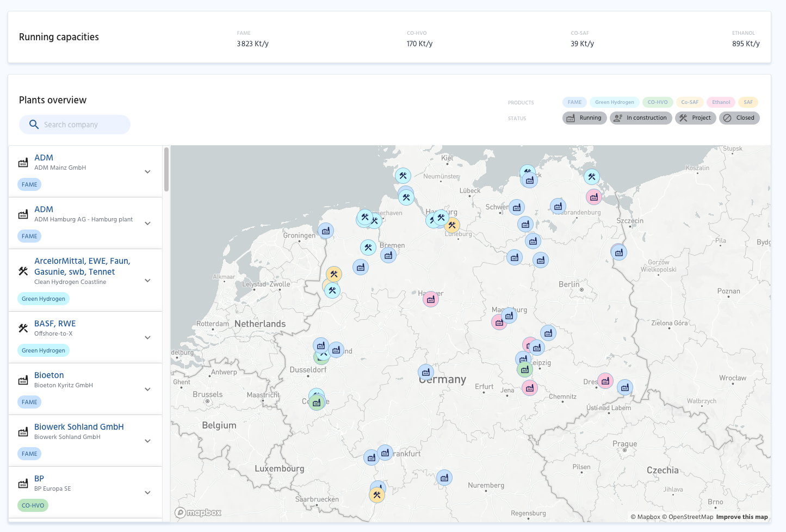
Task: Click factory icon beside BP Europa SE
Action: [23, 484]
